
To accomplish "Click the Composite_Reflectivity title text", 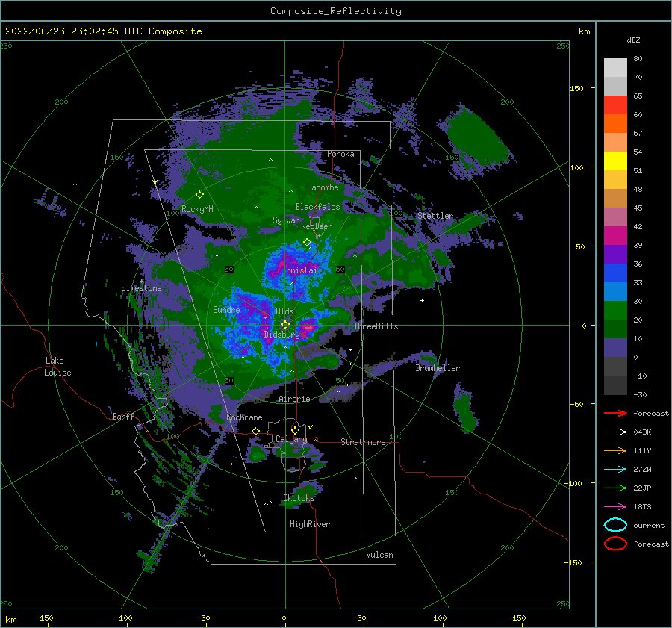I will point(335,11).
